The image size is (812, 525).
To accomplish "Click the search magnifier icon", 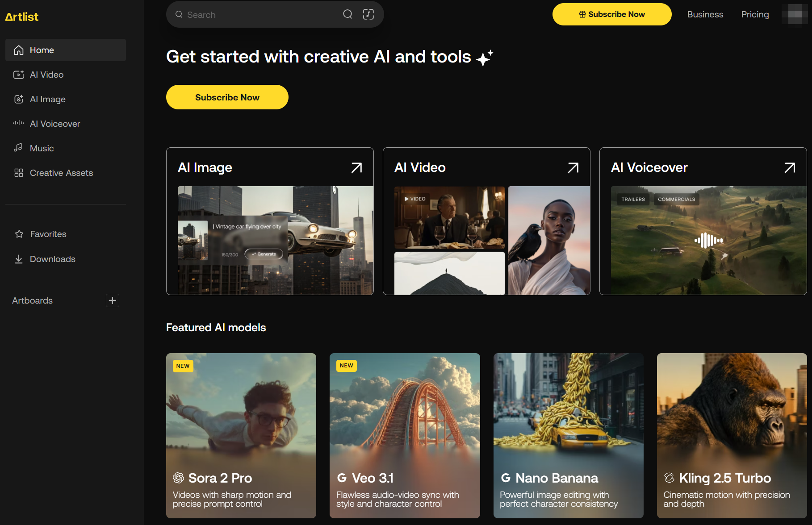I will coord(347,14).
